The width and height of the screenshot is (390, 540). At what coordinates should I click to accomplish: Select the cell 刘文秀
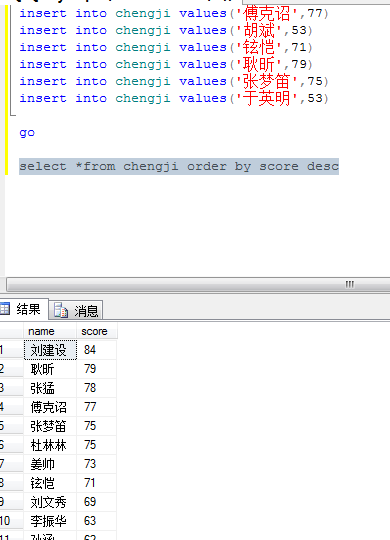50,502
